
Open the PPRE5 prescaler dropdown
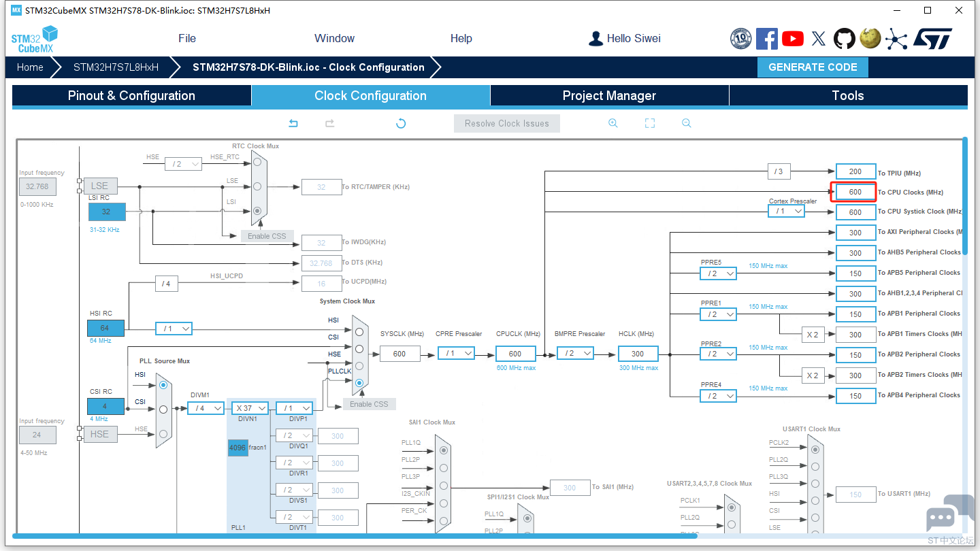(x=718, y=273)
